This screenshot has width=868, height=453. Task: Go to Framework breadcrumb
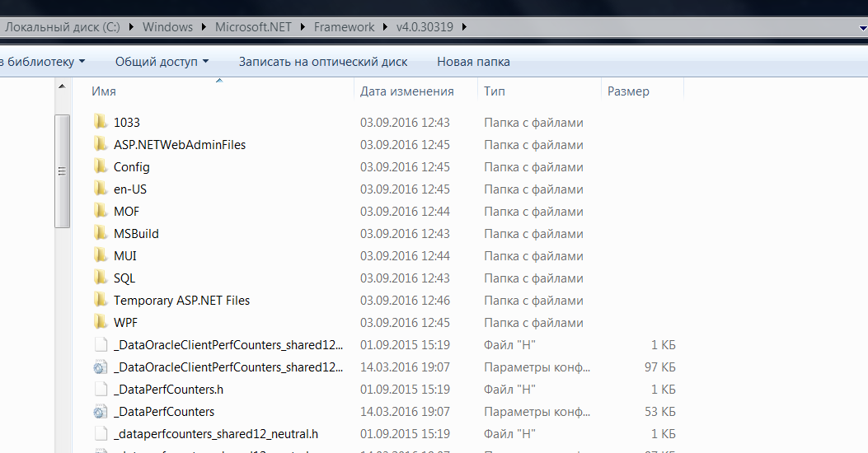pyautogui.click(x=344, y=26)
